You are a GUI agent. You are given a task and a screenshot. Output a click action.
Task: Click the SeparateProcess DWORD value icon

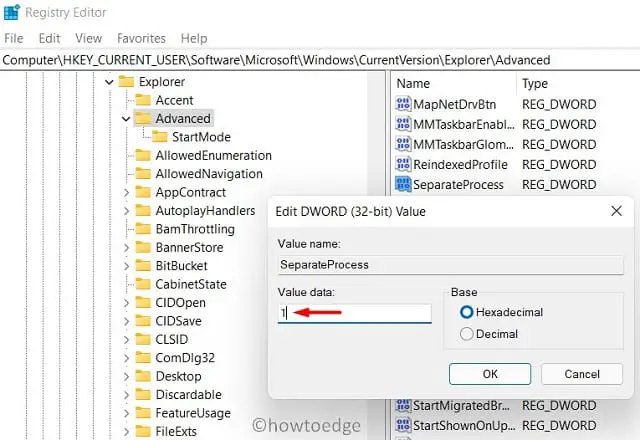(403, 184)
